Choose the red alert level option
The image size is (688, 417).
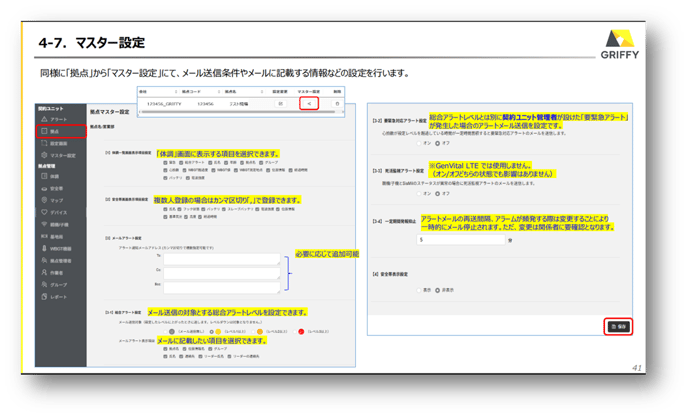[x=301, y=332]
